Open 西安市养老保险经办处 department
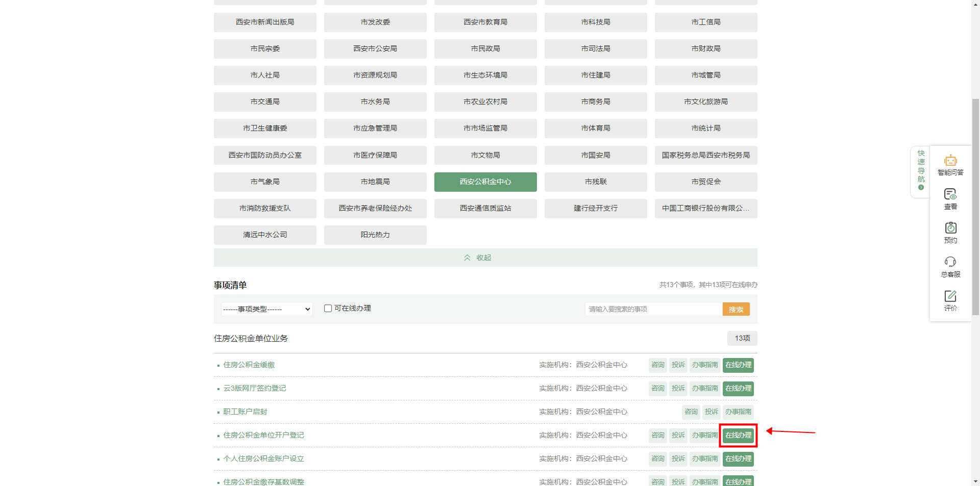 pyautogui.click(x=375, y=208)
